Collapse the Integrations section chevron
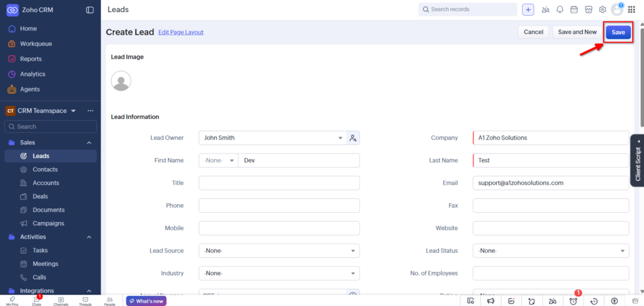The image size is (644, 306). coord(89,291)
